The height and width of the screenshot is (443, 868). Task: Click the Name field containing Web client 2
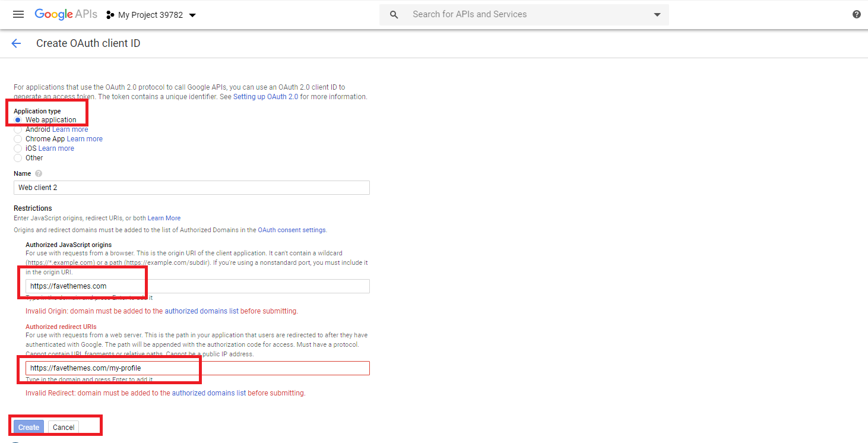tap(192, 187)
